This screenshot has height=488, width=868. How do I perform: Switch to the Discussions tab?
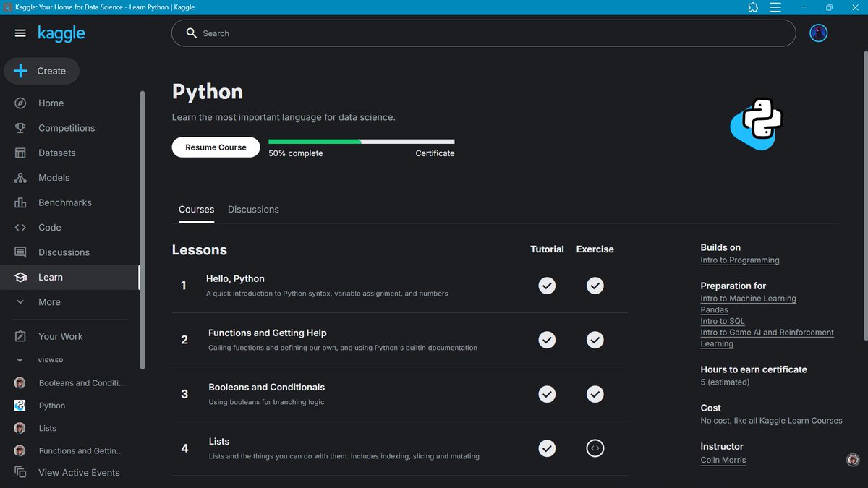point(253,210)
